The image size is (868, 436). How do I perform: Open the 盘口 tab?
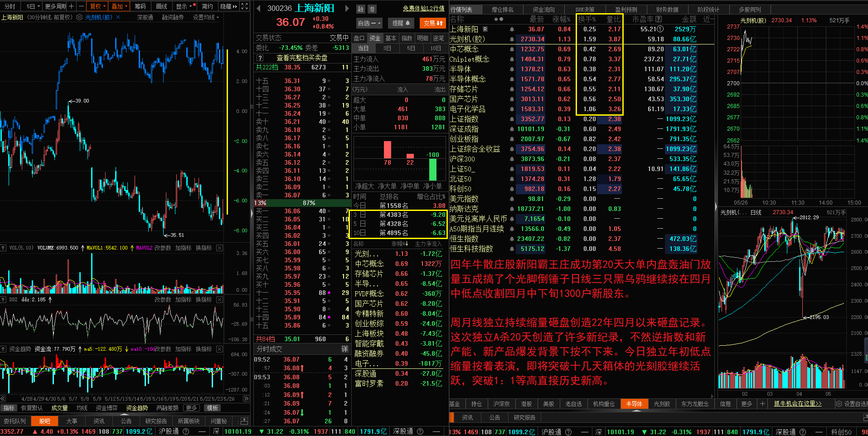[359, 38]
